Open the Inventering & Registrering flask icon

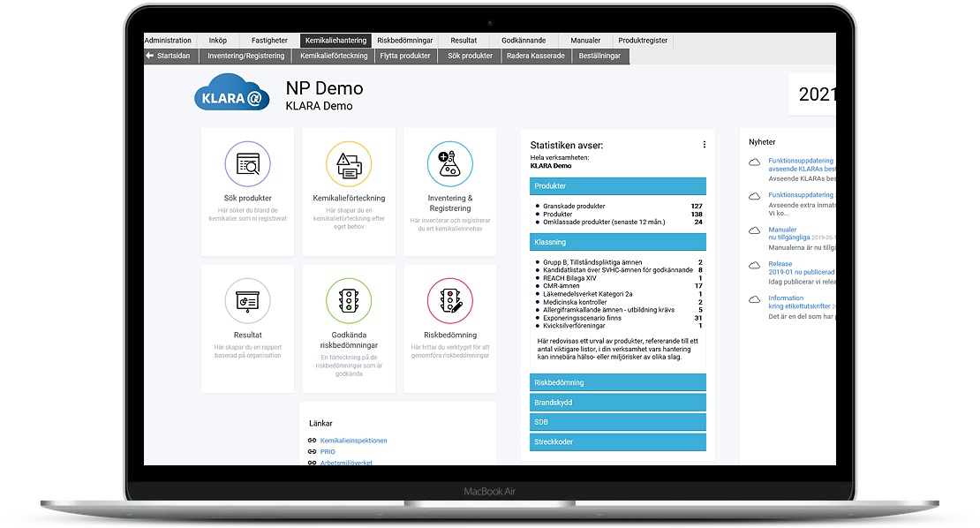click(450, 163)
